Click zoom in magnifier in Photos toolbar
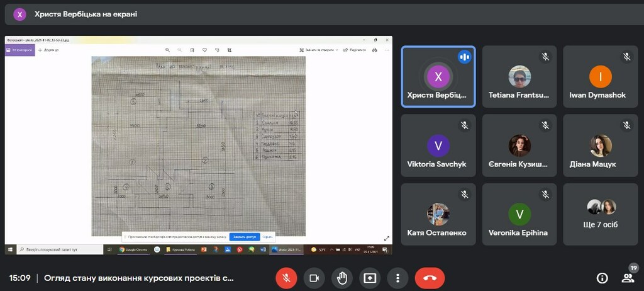Screen dimensions: 644x291 [167, 50]
